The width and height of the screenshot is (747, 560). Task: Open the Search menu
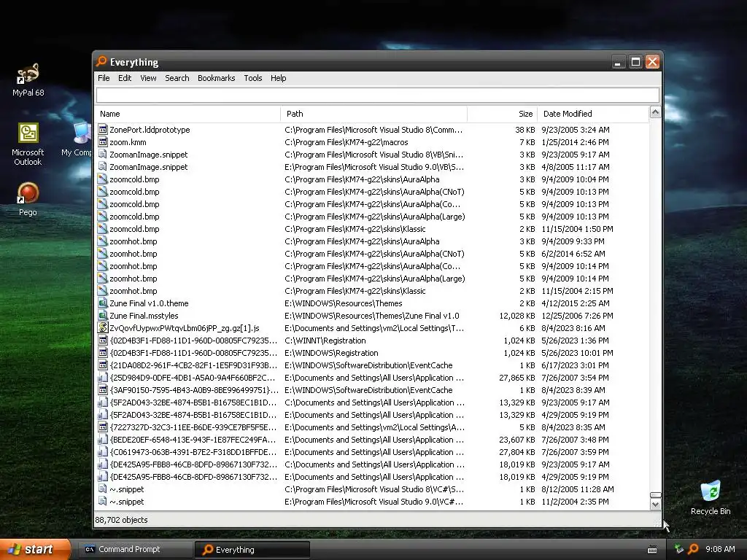pos(177,78)
